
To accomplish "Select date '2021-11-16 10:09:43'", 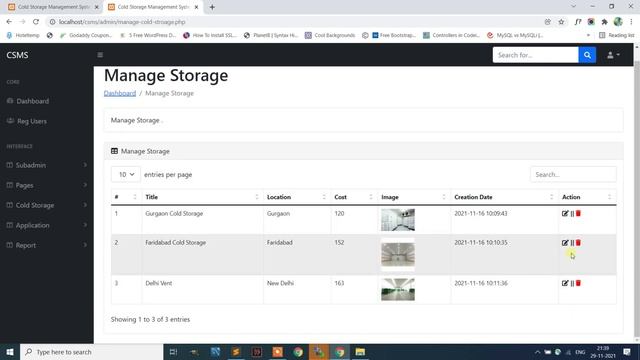I will pyautogui.click(x=481, y=213).
